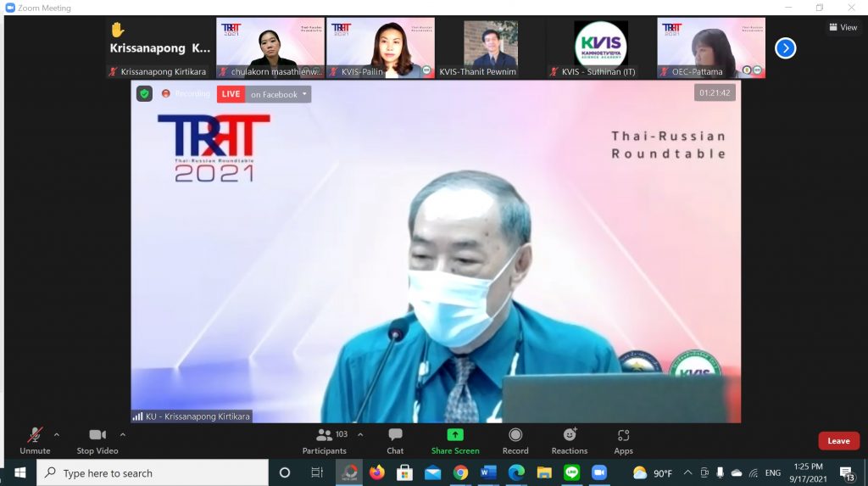Open File Explorer from taskbar
Screen dimensions: 868x486
point(544,472)
